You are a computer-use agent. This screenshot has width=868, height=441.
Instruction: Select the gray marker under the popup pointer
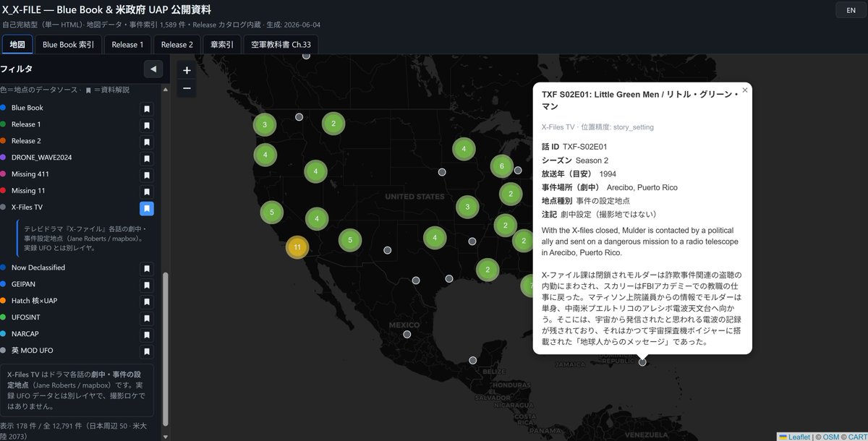642,361
